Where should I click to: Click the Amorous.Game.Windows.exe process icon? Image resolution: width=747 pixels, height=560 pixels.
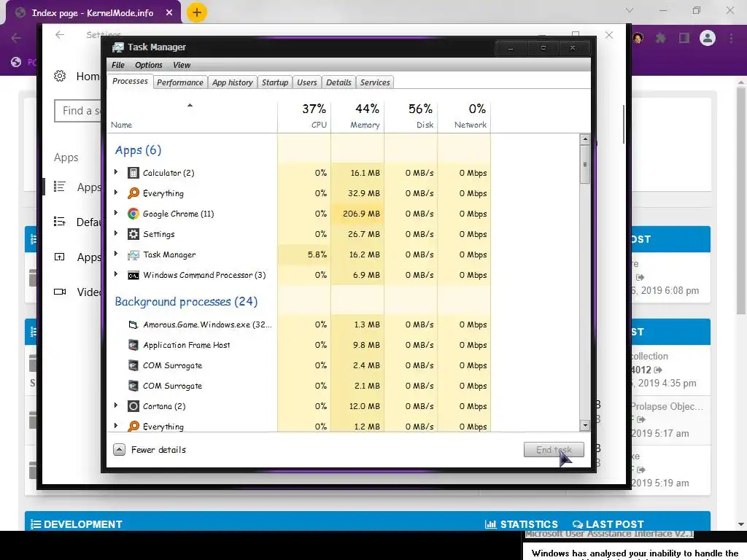[133, 324]
